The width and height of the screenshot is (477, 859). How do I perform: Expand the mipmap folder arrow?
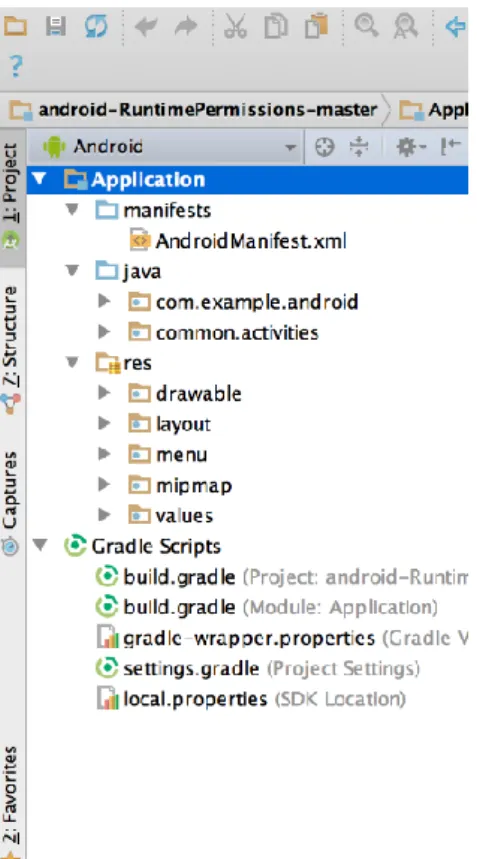104,485
